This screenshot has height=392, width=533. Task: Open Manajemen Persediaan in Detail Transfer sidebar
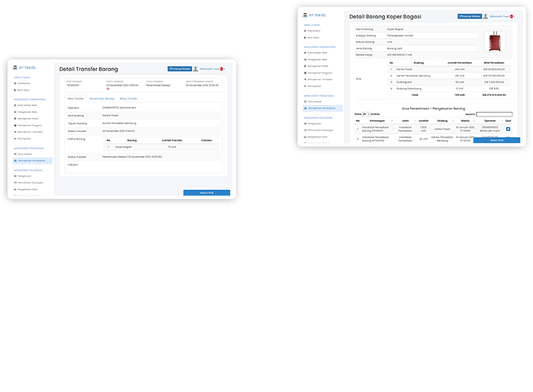pyautogui.click(x=32, y=160)
